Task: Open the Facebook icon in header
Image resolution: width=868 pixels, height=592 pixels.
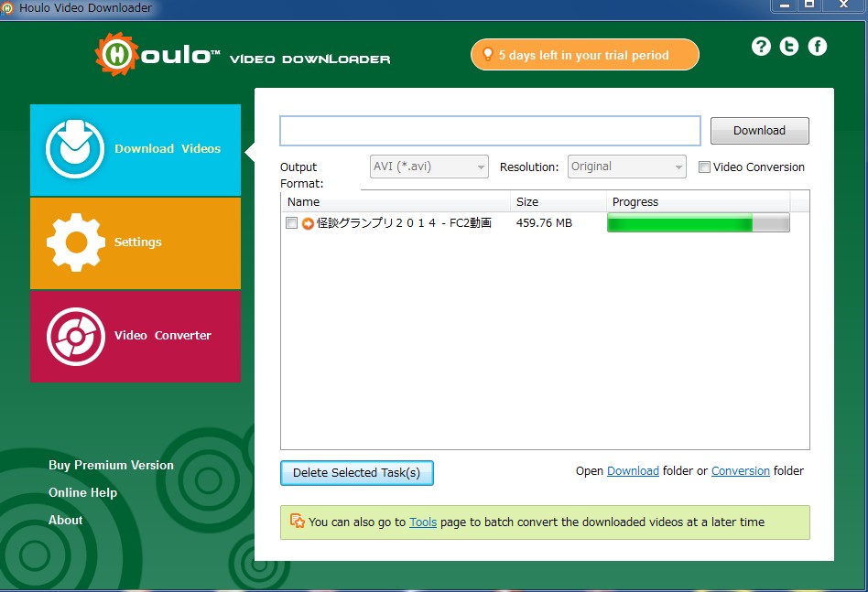Action: tap(818, 47)
